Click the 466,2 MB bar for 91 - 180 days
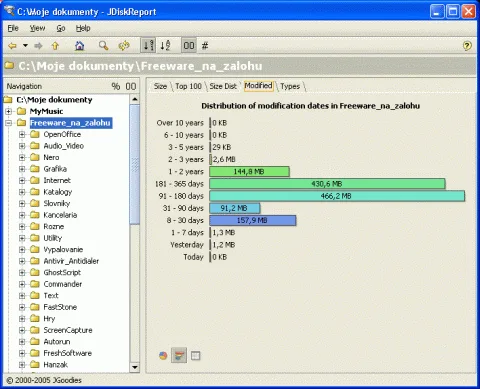The width and height of the screenshot is (480, 389). point(337,196)
